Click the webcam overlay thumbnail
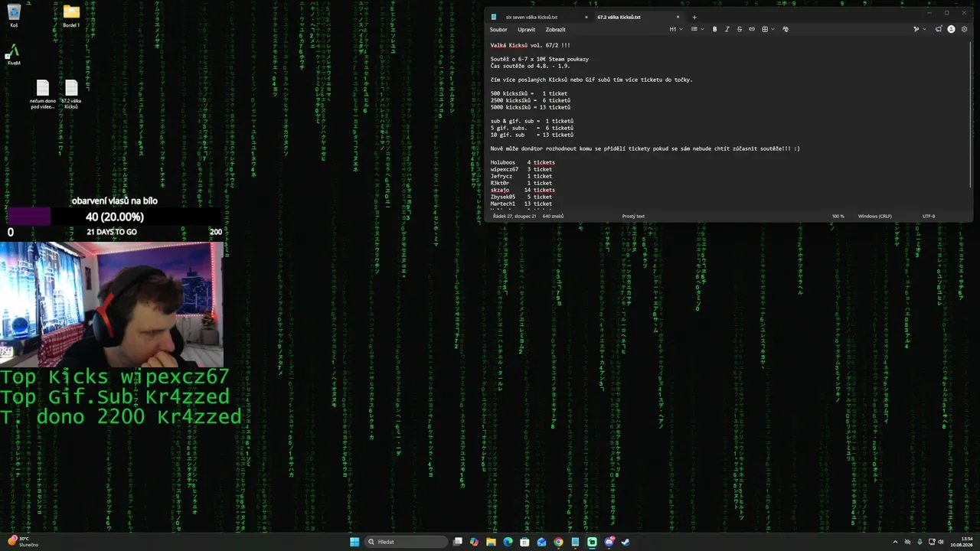The image size is (980, 551). (112, 305)
